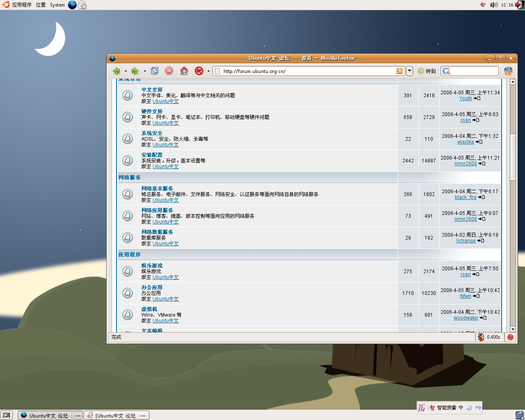This screenshot has width=525, height=420.
Task: Open forward button history dropdown
Action: (x=145, y=71)
